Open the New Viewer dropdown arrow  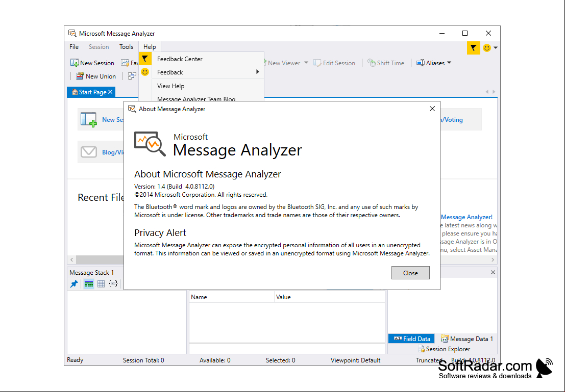[x=306, y=63]
